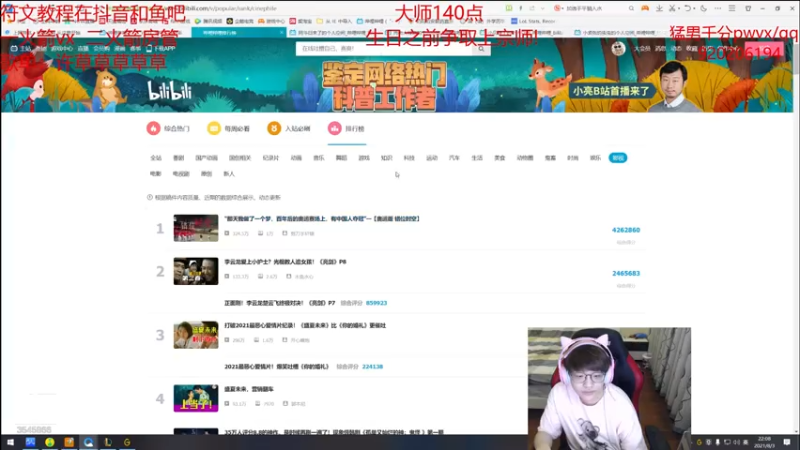This screenshot has height=450, width=800.
Task: Click the 主站 home link in header
Action: point(21,48)
